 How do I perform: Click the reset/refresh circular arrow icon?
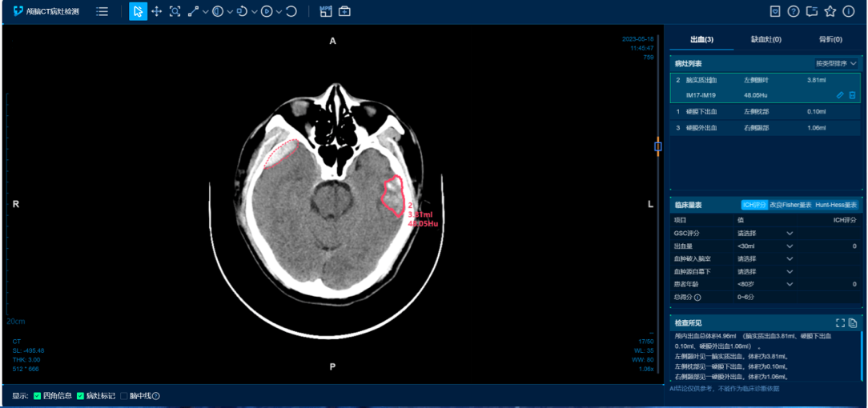tap(291, 11)
